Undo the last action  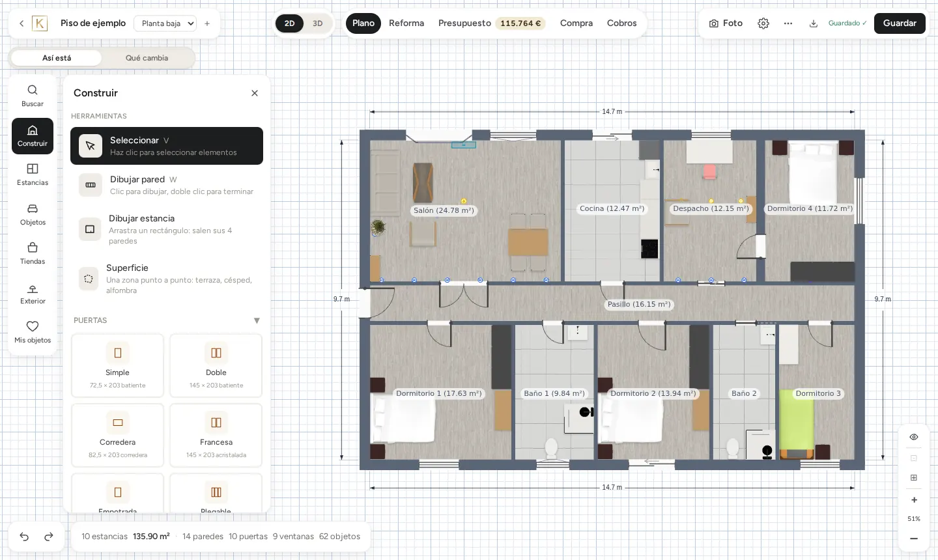[x=24, y=537]
